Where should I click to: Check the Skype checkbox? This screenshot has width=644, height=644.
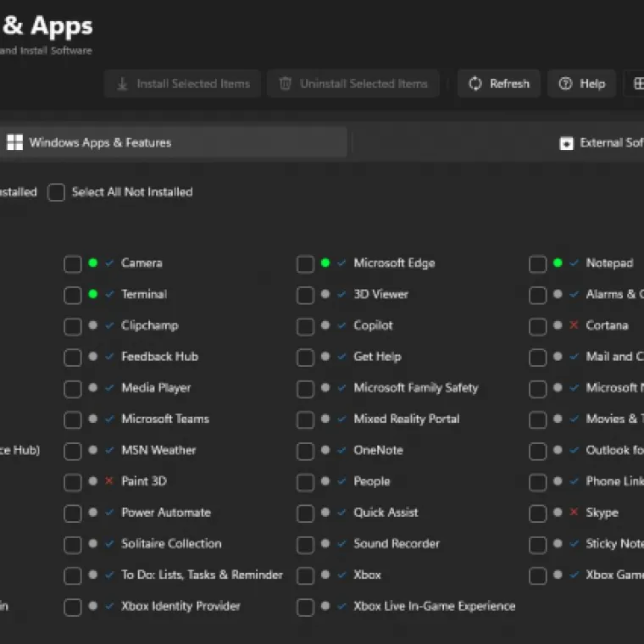coord(537,514)
